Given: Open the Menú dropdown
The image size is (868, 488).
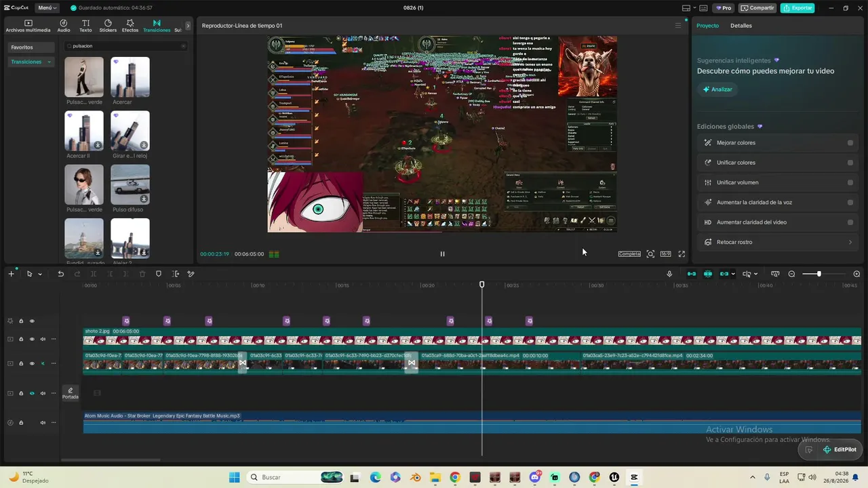Looking at the screenshot, I should [47, 8].
